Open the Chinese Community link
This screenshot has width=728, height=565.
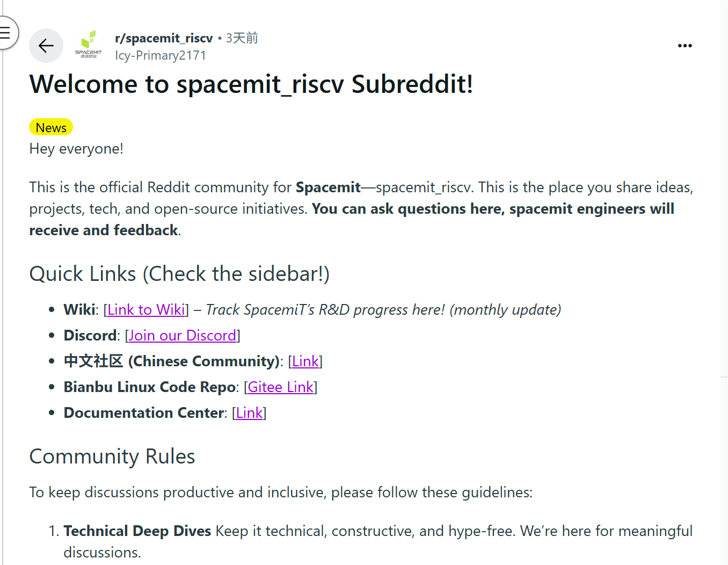click(x=305, y=361)
